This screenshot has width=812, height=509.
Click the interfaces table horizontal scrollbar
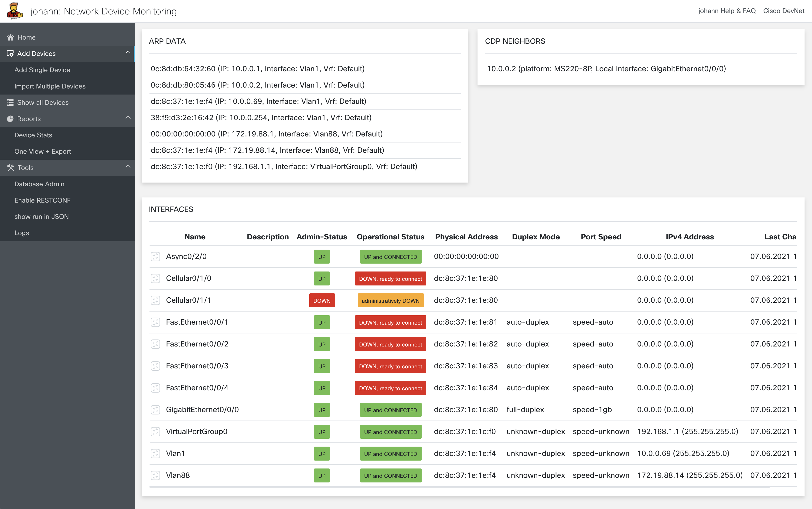(459, 487)
